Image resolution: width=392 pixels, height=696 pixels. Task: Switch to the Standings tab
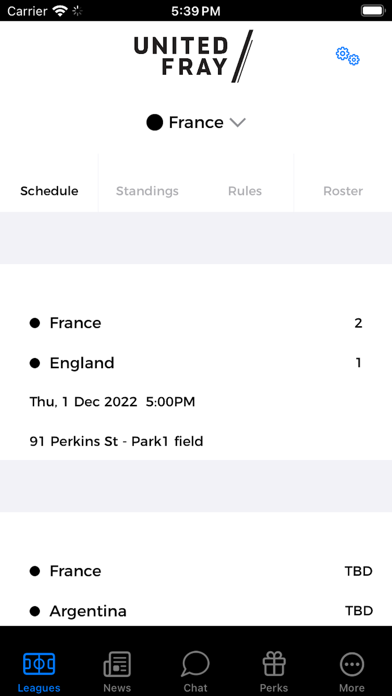pyautogui.click(x=147, y=191)
